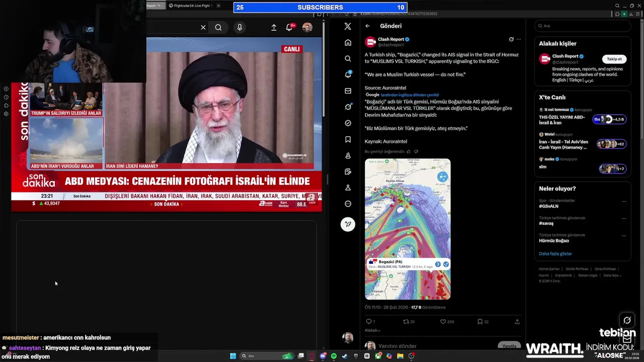
Task: Compose a new post with feather button
Action: 348,224
